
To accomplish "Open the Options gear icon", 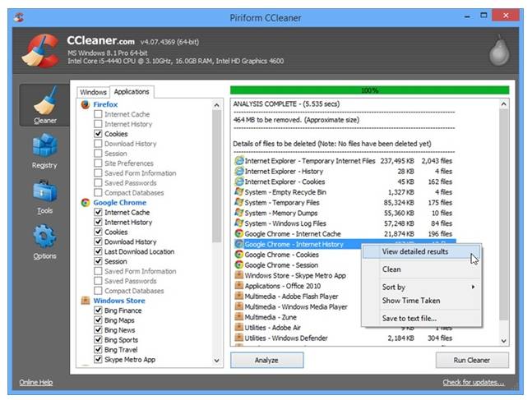I will pyautogui.click(x=44, y=237).
